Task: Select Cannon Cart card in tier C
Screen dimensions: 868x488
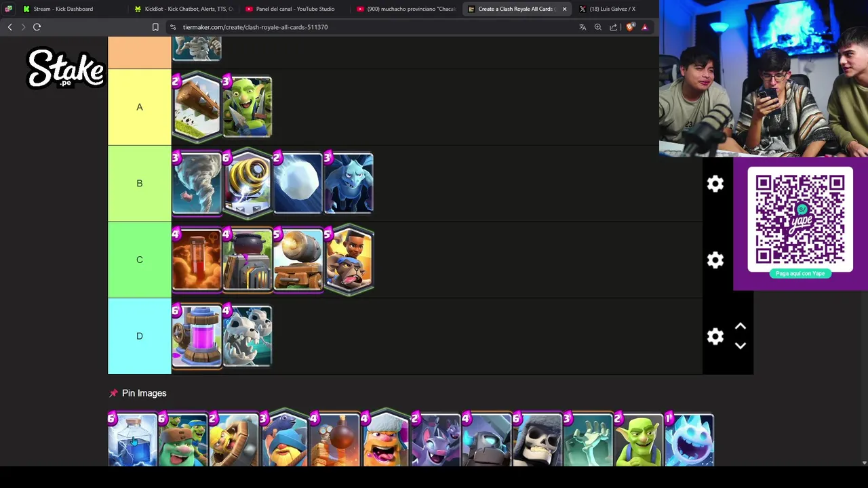Action: (298, 260)
